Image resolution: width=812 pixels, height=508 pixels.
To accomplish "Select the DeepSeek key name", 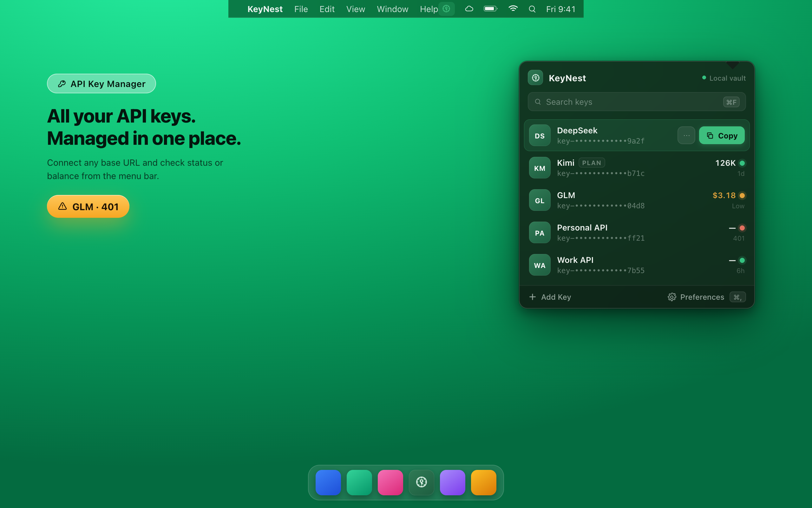I will coord(577,130).
